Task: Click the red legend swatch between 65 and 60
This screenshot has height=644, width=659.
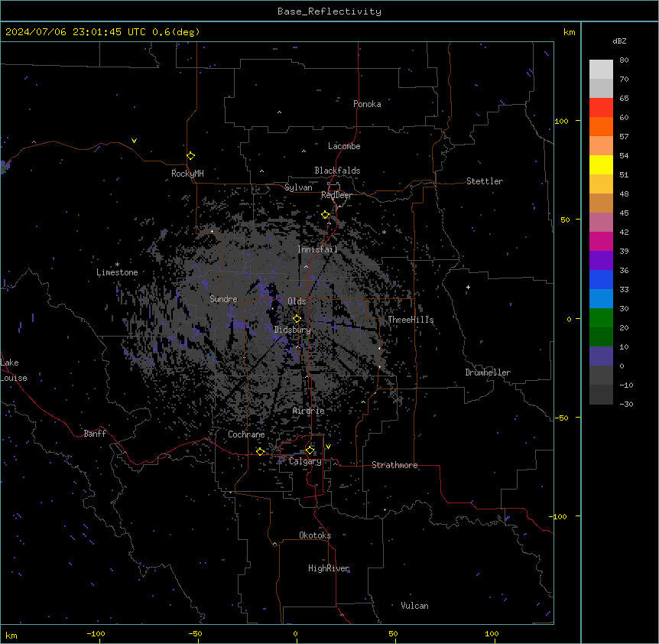Action: [x=601, y=108]
